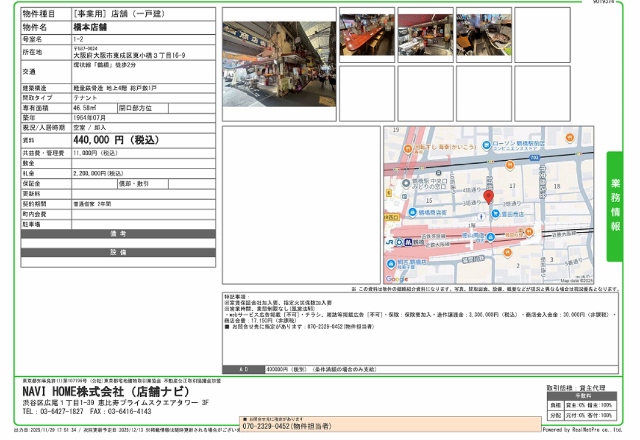This screenshot has height=440, width=640.
Task: Open the first small counter interior photo
Action: (368, 35)
